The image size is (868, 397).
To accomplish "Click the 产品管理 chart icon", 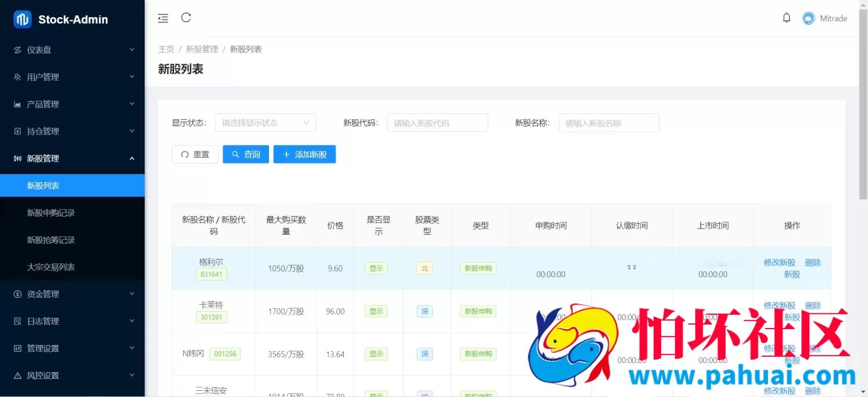I will click(x=18, y=104).
